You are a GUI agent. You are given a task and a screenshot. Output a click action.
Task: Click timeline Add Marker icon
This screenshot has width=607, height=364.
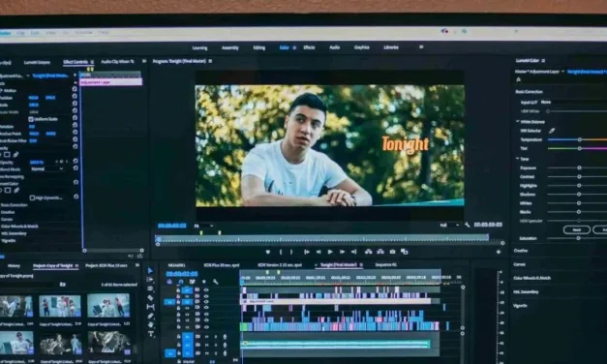(x=204, y=282)
